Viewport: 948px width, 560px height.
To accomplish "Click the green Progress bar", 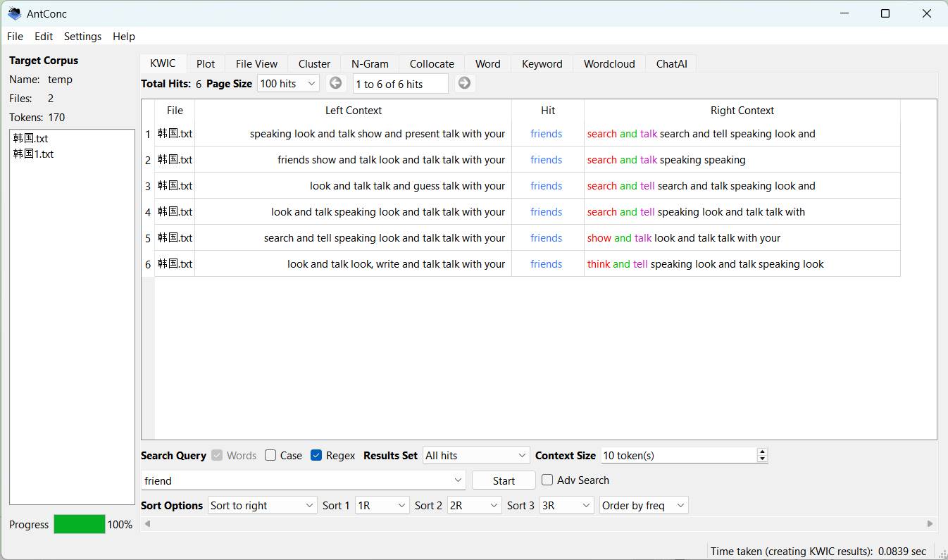I will (79, 525).
